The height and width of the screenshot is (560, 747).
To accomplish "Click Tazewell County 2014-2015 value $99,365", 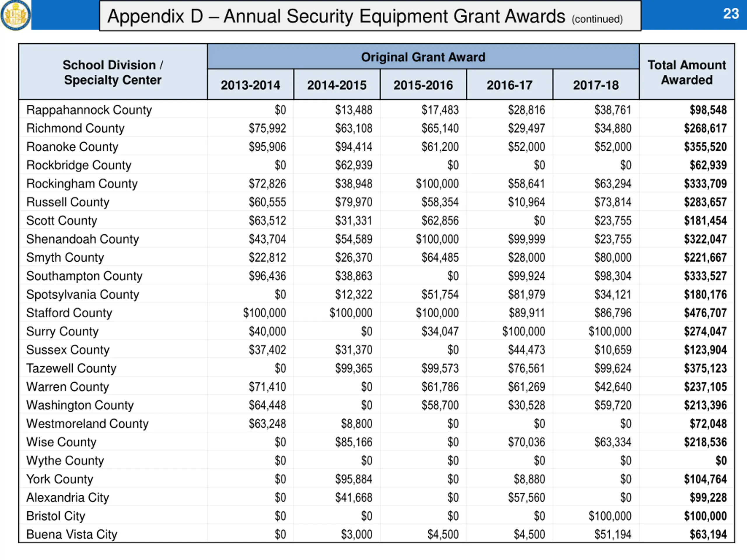I will [354, 368].
